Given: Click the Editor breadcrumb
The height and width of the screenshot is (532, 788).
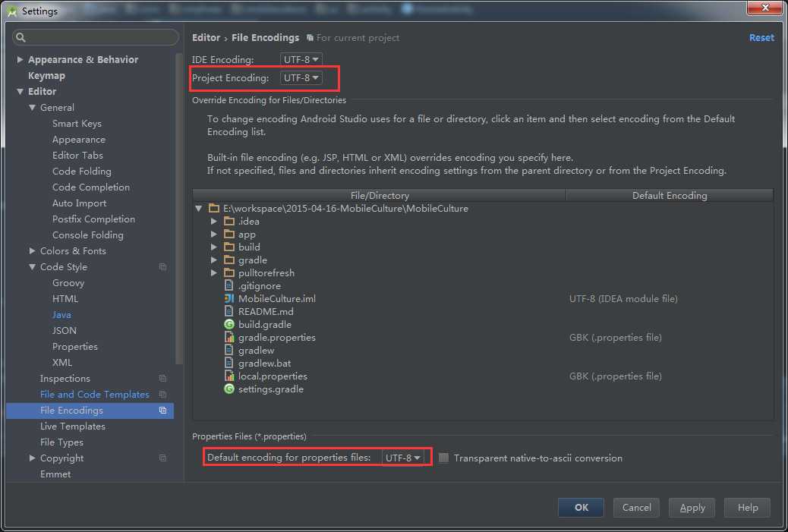Looking at the screenshot, I should coord(206,38).
